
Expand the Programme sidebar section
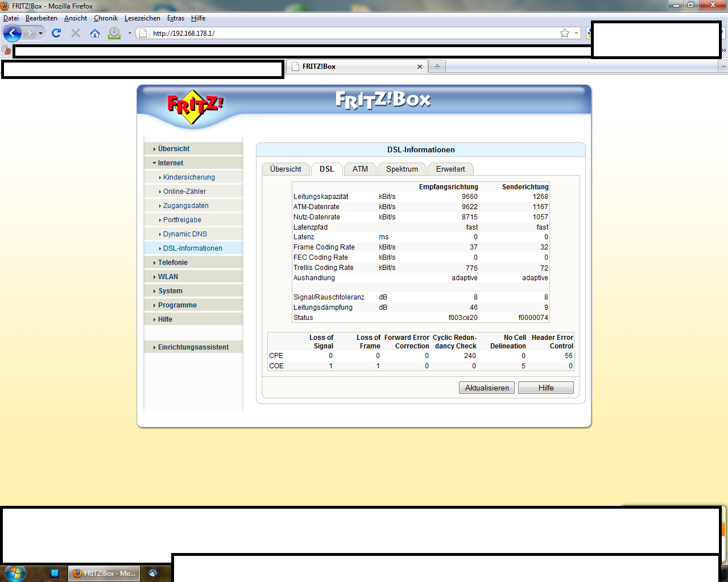193,305
